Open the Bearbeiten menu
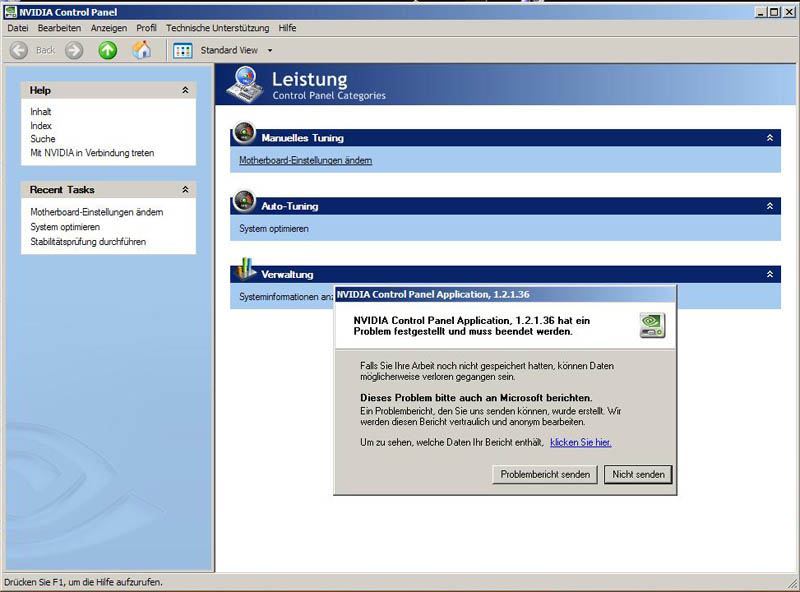The image size is (800, 592). [59, 28]
